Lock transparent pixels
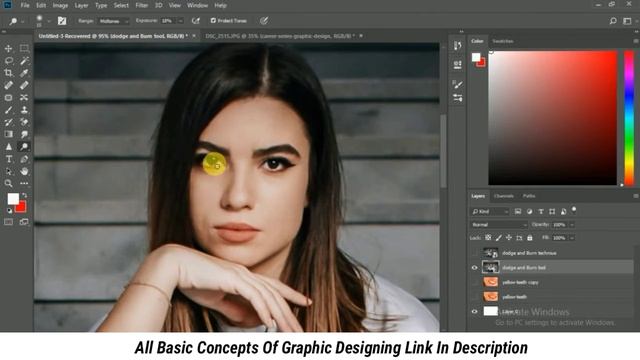This screenshot has width=640, height=360. coord(488,238)
